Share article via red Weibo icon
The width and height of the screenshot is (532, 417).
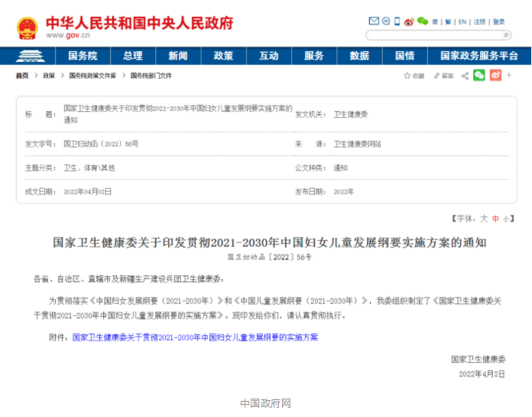coord(495,75)
